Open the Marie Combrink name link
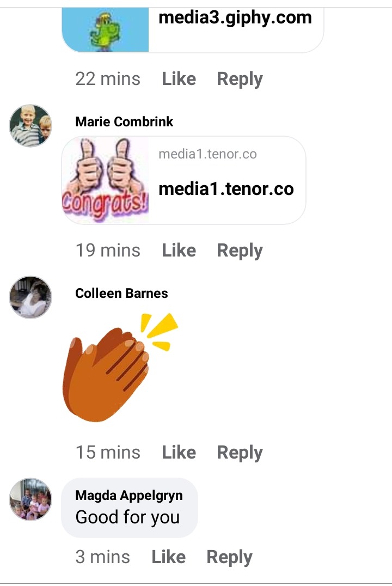Screen dimensions: 392x586 124,121
